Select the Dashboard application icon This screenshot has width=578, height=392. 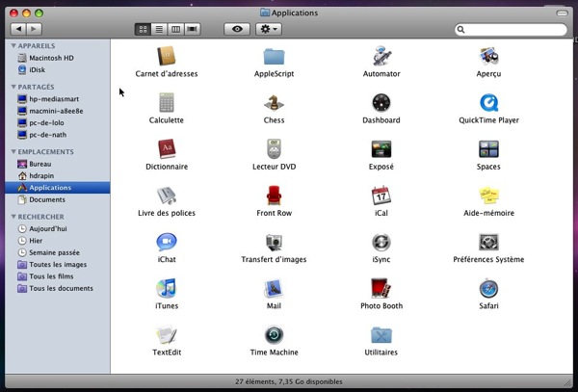point(381,102)
